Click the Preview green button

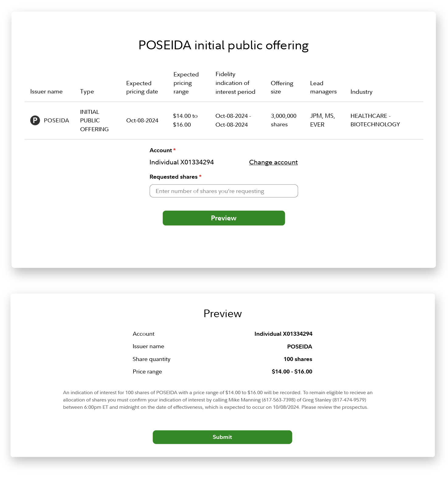224,218
